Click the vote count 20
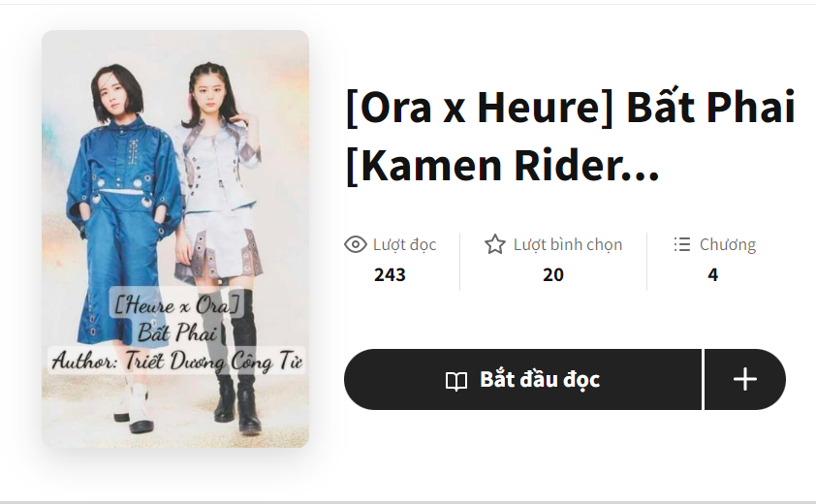Screen dimensions: 816x504 (553, 274)
